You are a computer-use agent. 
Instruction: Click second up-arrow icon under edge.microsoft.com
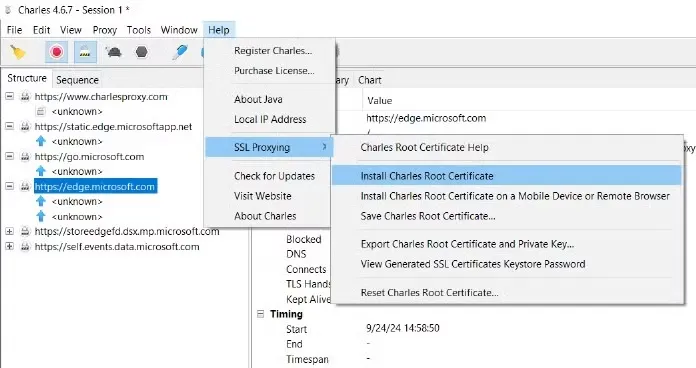coord(40,216)
